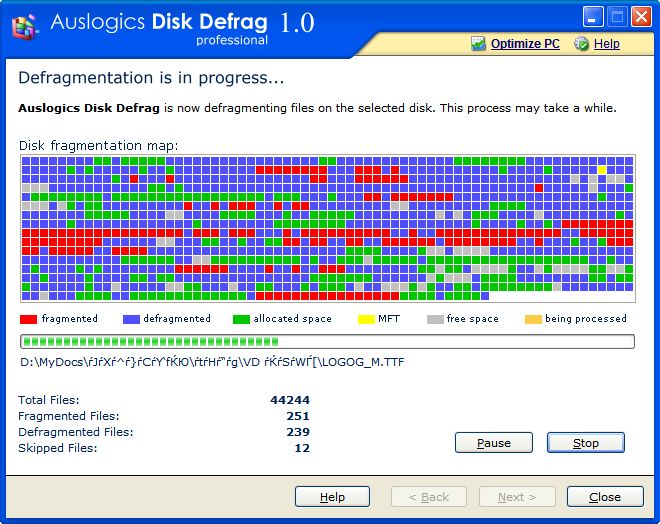Click the disabled Back button

click(428, 497)
